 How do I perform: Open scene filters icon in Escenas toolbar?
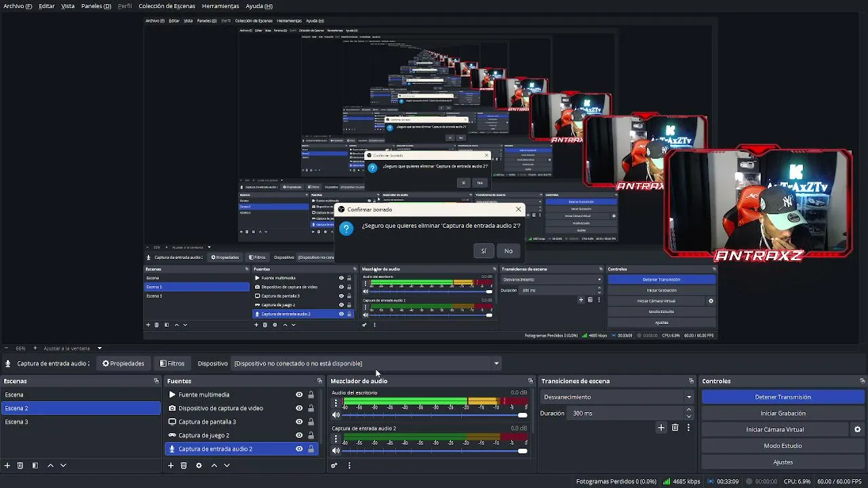coord(35,466)
